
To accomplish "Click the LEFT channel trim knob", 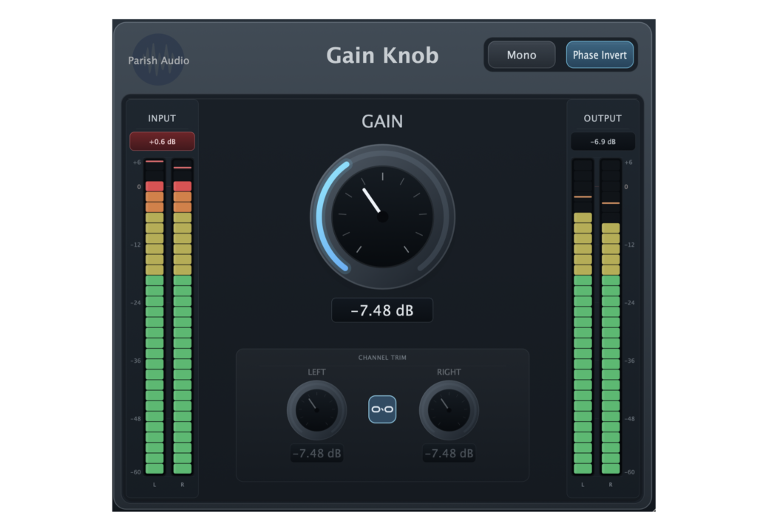I will coord(316,410).
